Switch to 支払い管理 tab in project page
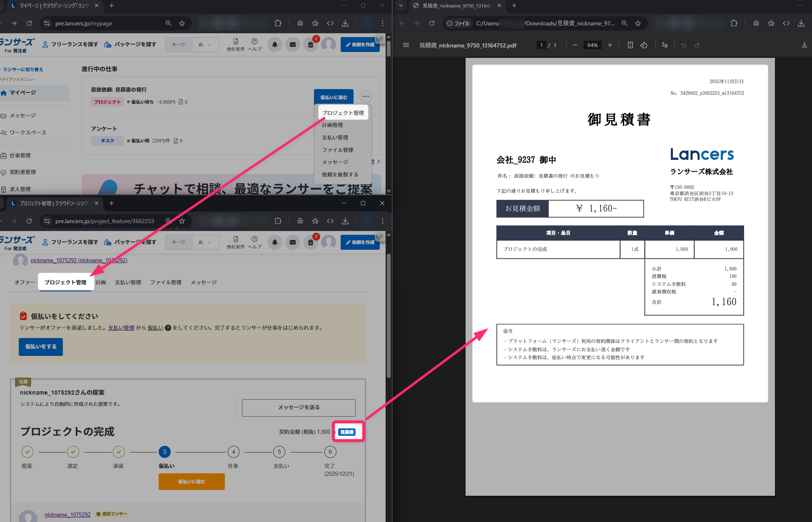The height and width of the screenshot is (522, 812). click(128, 282)
